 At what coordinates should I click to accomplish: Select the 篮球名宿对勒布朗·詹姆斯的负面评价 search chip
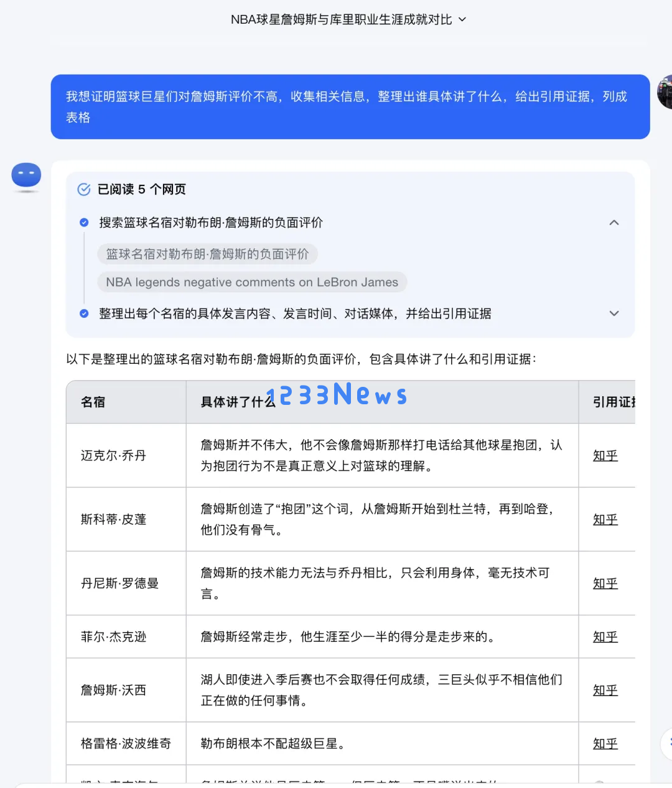[207, 254]
